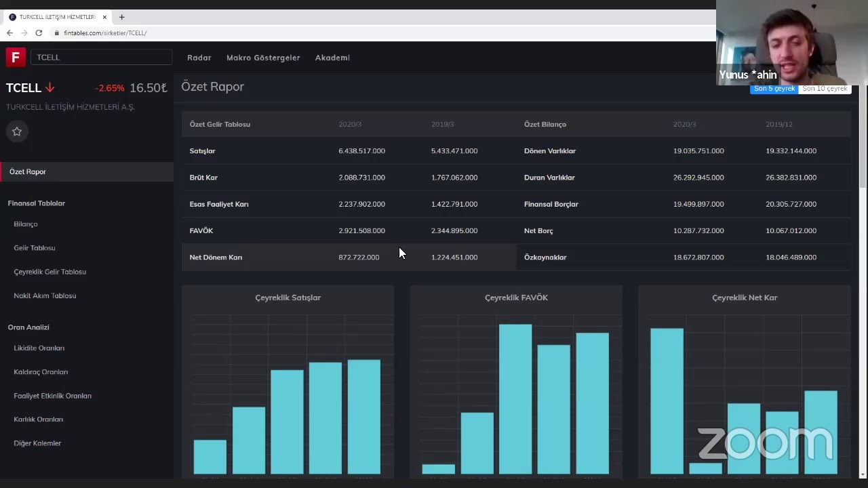This screenshot has width=868, height=488.
Task: Open Makro Göstergeler in top navigation
Action: 263,58
